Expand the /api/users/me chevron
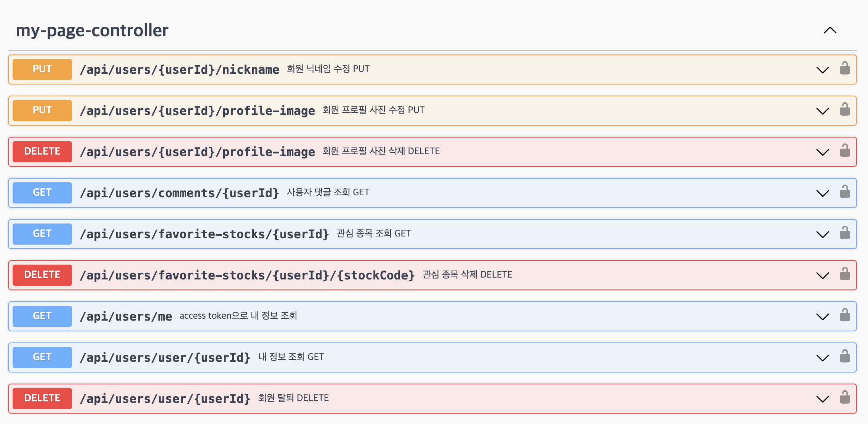The height and width of the screenshot is (424, 868). coord(822,317)
